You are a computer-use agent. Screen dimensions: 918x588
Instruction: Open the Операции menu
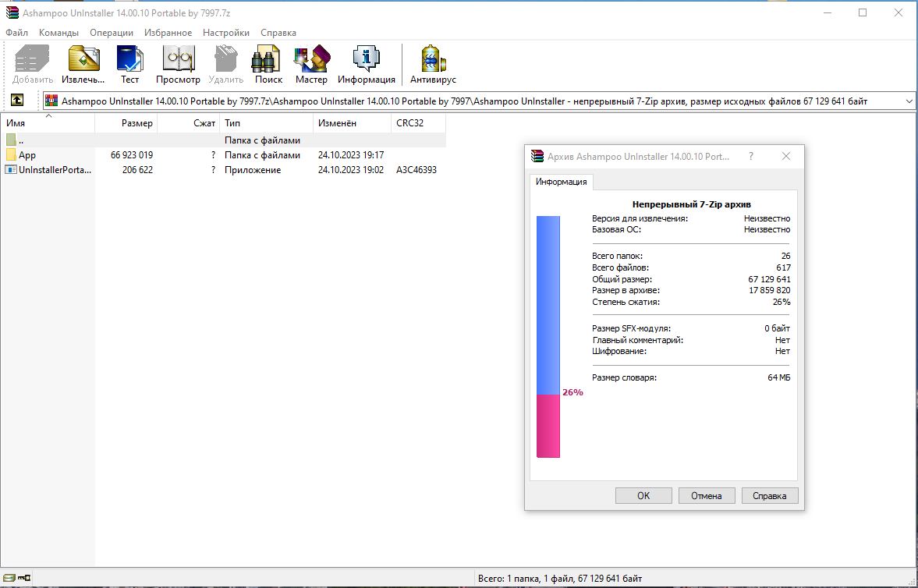click(x=112, y=33)
